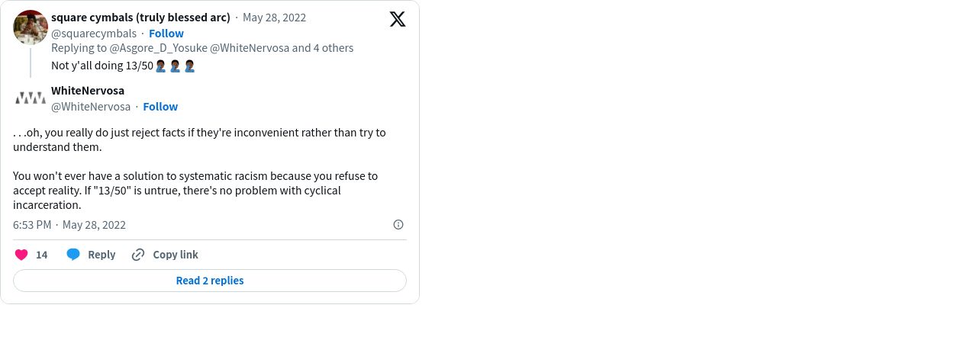The width and height of the screenshot is (980, 337).
Task: Click the Copy link chain icon
Action: pyautogui.click(x=138, y=255)
